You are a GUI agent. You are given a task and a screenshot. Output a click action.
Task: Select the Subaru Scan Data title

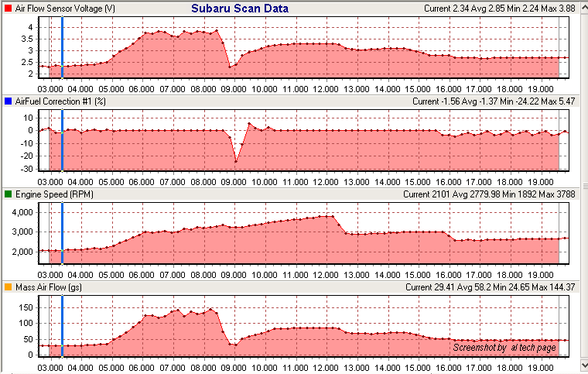[240, 9]
